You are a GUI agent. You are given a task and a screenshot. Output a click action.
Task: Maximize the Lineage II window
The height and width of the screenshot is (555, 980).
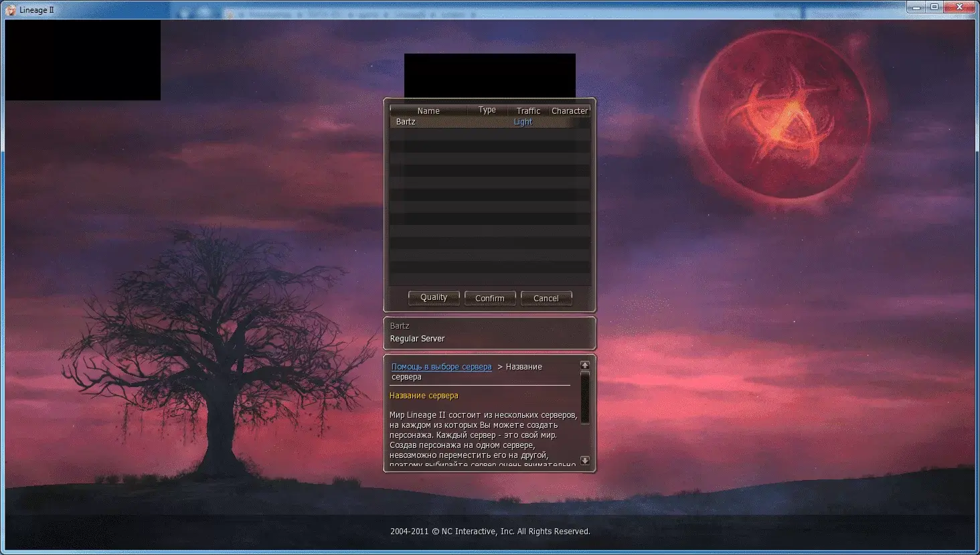click(x=934, y=7)
